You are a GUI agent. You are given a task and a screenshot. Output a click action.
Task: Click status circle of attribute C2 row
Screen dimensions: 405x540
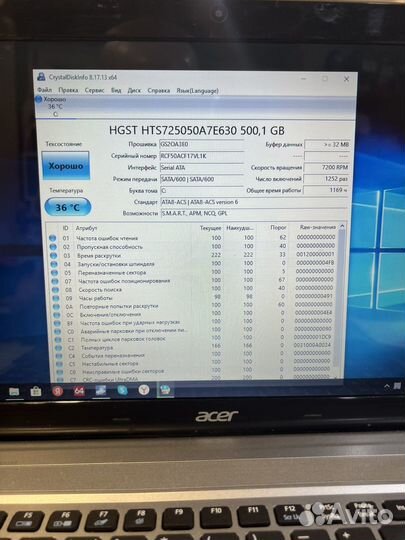coord(58,348)
